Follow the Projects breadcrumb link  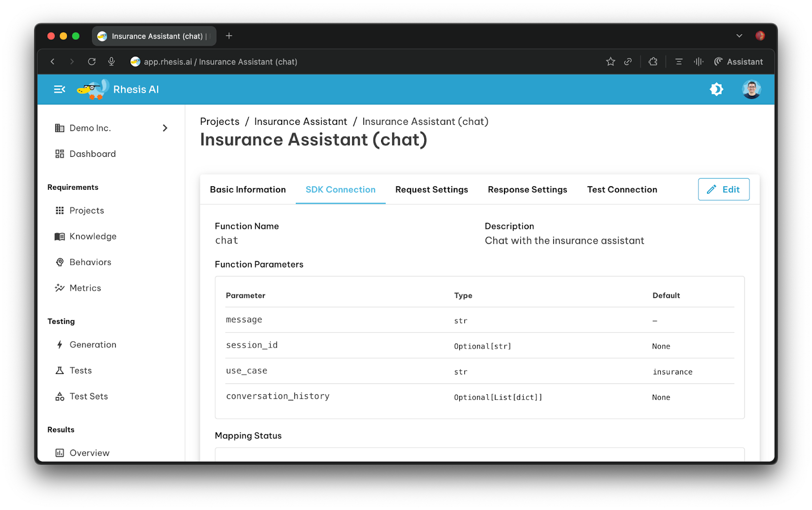click(220, 121)
